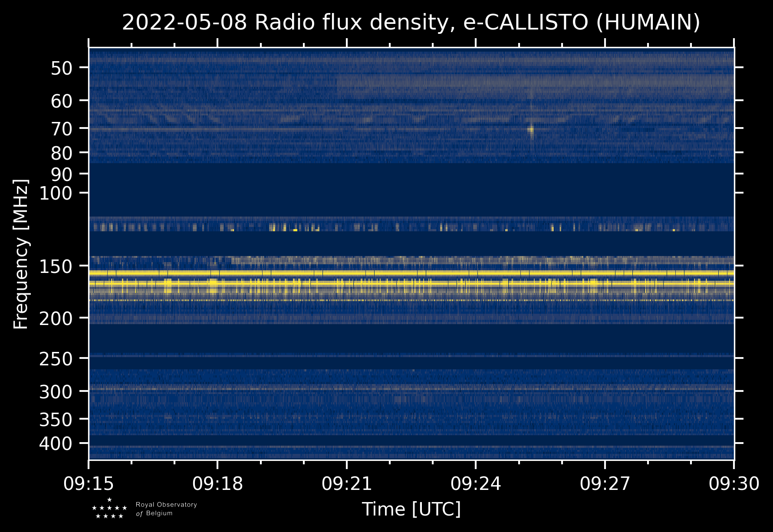Select the 09:24 time axis label
773x532 pixels.
(476, 483)
